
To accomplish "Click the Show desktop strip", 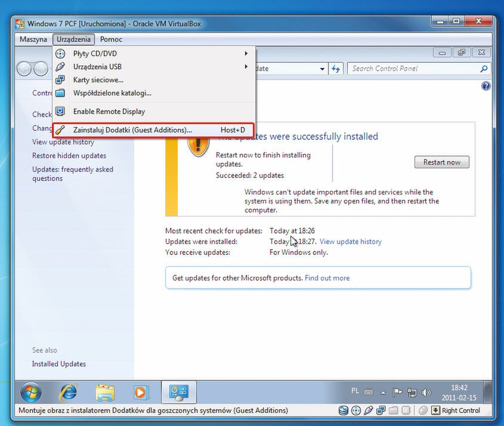I will pyautogui.click(x=488, y=392).
